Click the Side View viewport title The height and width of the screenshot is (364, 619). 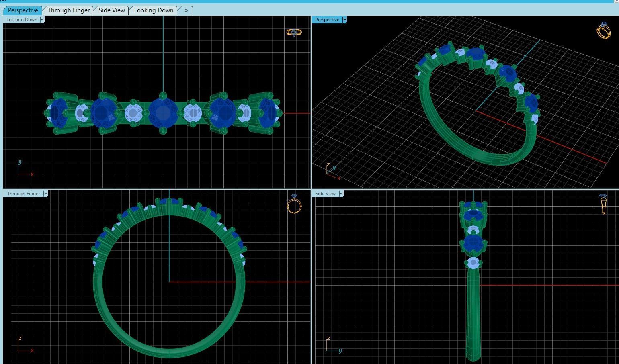tap(326, 194)
